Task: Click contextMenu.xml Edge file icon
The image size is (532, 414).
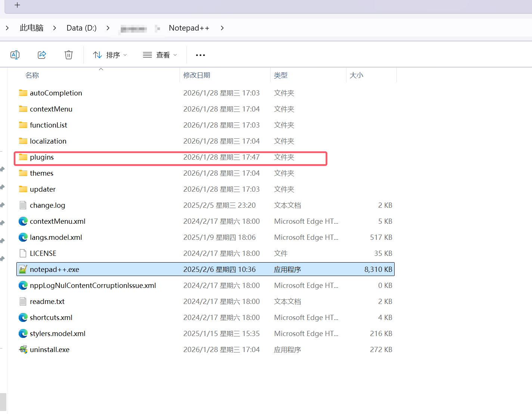Action: tap(23, 221)
